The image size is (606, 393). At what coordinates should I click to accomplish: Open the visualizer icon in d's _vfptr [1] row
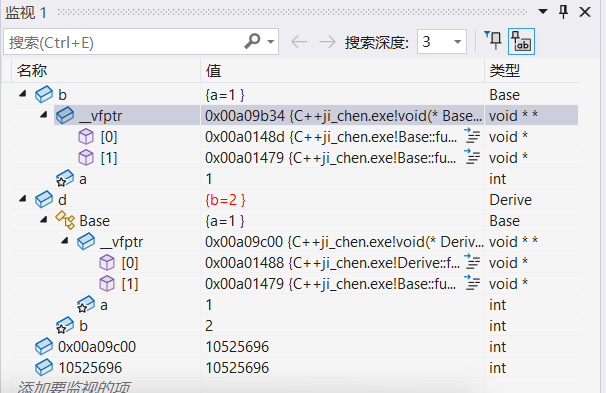(x=472, y=282)
